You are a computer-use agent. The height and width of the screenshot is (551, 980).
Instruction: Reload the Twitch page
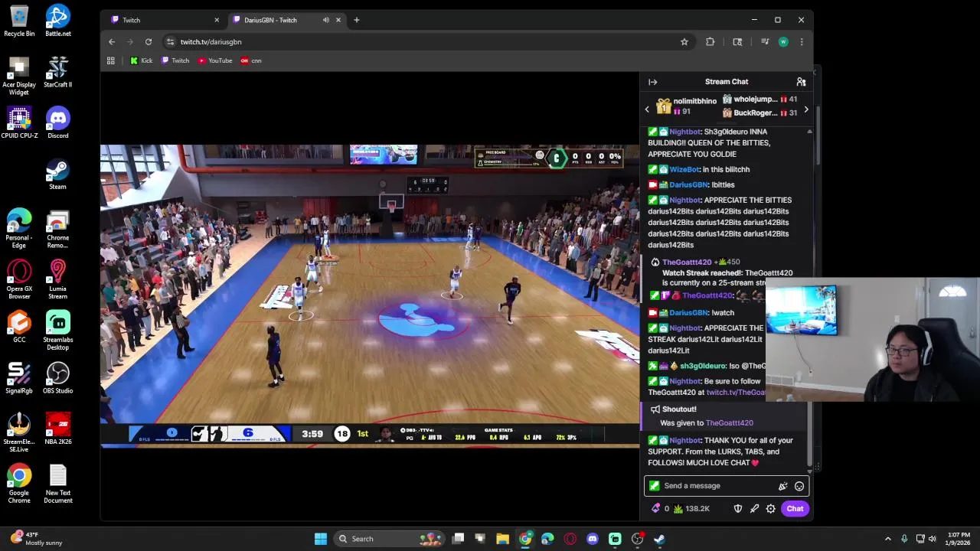149,42
